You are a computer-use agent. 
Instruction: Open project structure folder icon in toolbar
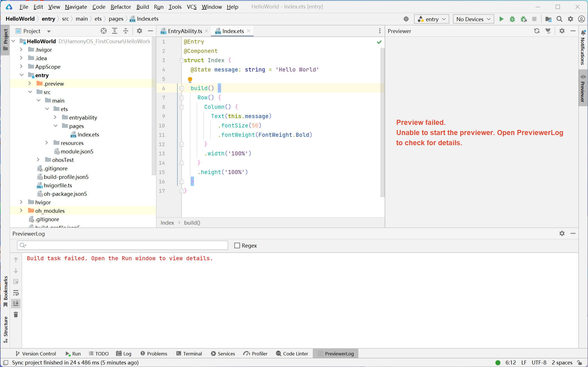548,19
